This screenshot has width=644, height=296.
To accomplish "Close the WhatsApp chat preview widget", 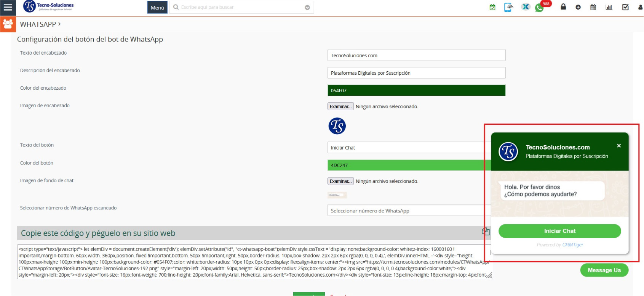I will point(619,146).
